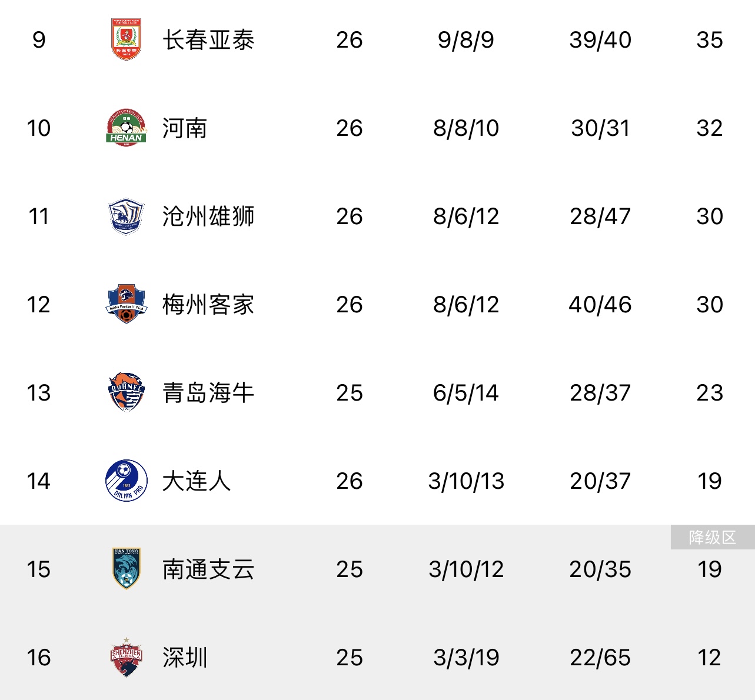Open the Nantong Zhiyun shield logo
The image size is (755, 700).
(x=126, y=569)
